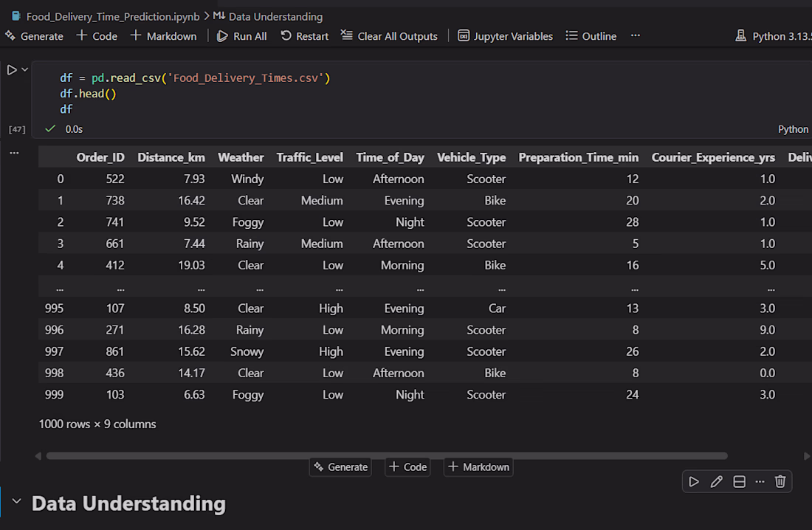Click the Distance_km column header
812x530 pixels.
click(171, 157)
